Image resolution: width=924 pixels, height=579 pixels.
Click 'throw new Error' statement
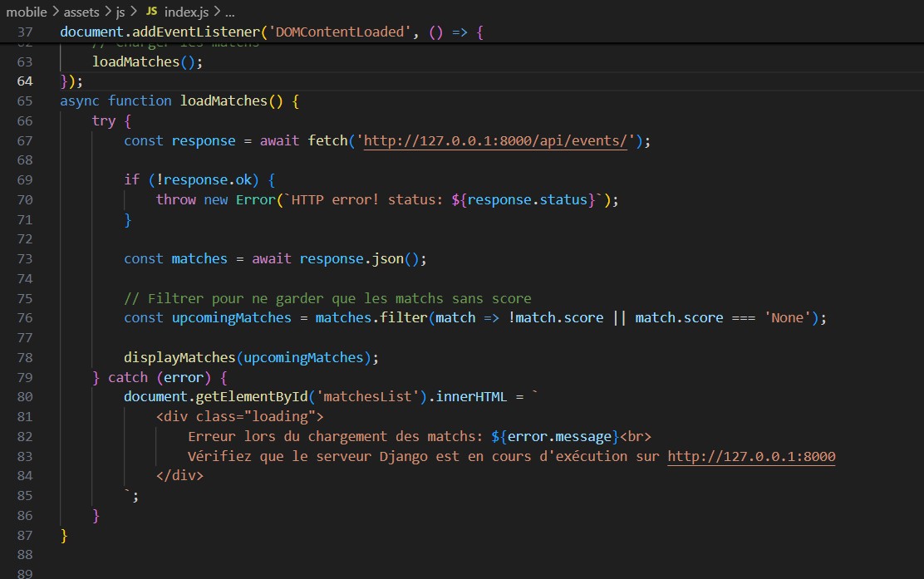tap(215, 199)
